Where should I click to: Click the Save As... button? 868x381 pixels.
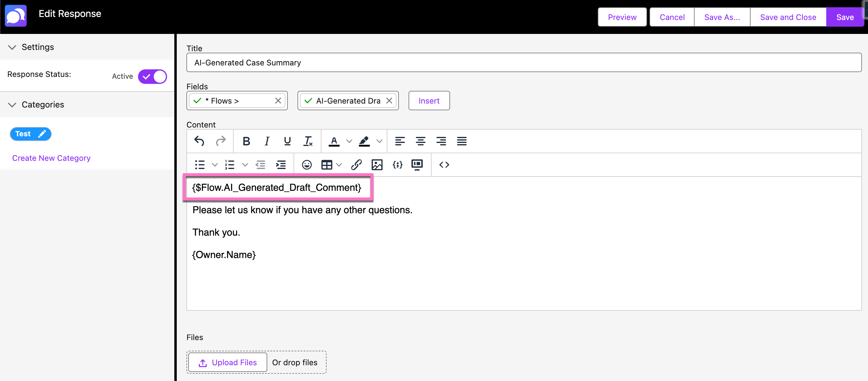(x=722, y=17)
